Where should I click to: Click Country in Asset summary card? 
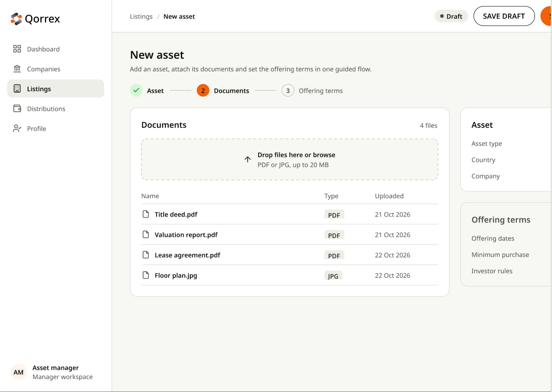[x=483, y=160]
